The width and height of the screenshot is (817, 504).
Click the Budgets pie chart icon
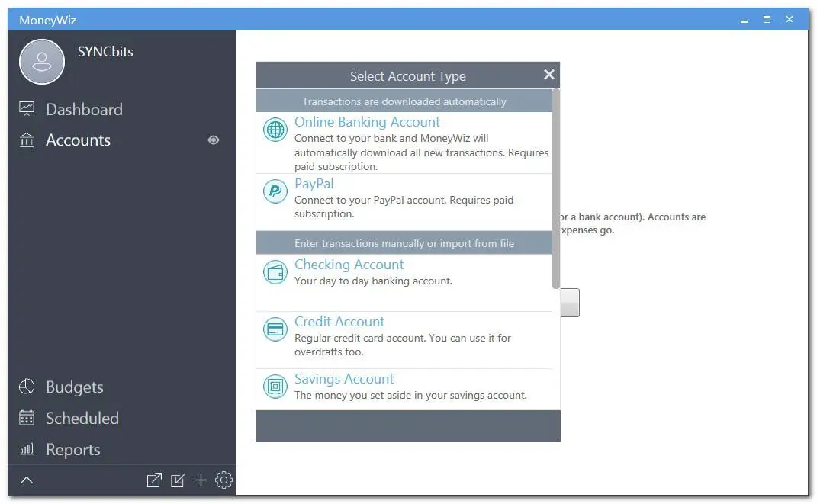[x=27, y=387]
